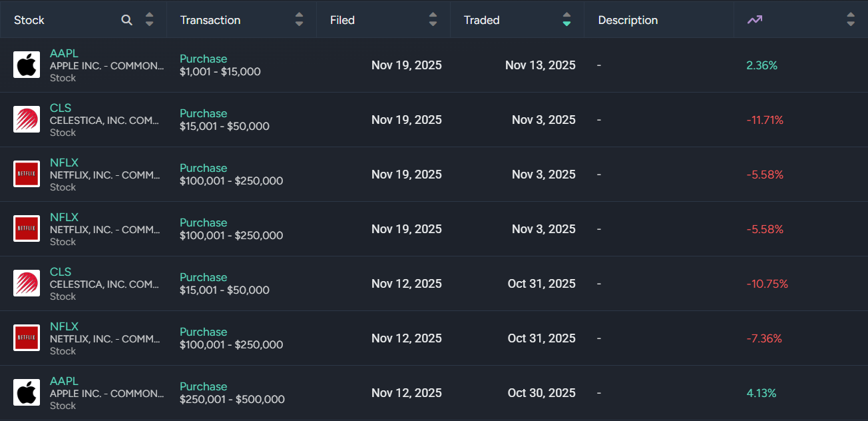Click the Celestica logo beside Oct 31 trade
The width and height of the screenshot is (868, 421).
(27, 284)
